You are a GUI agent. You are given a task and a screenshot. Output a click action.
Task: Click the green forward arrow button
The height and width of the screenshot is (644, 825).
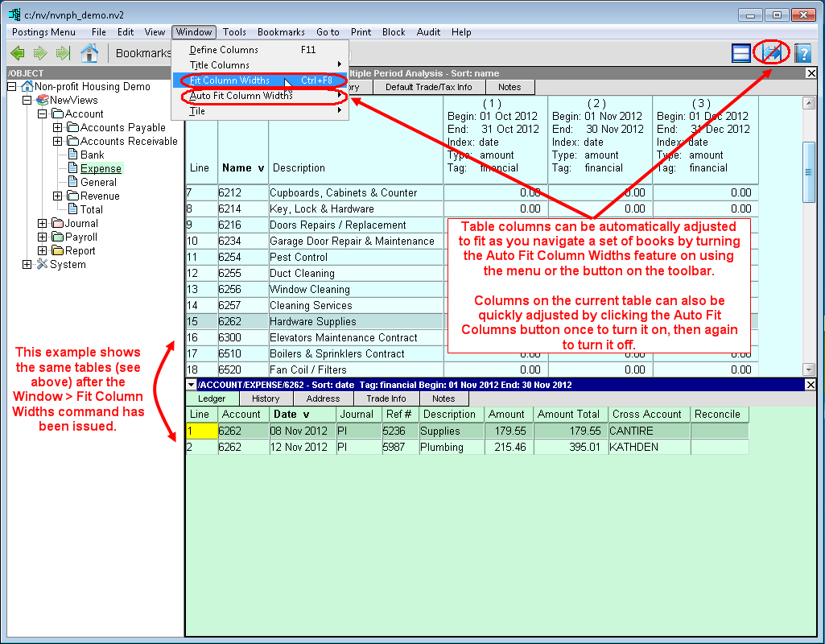pyautogui.click(x=40, y=53)
